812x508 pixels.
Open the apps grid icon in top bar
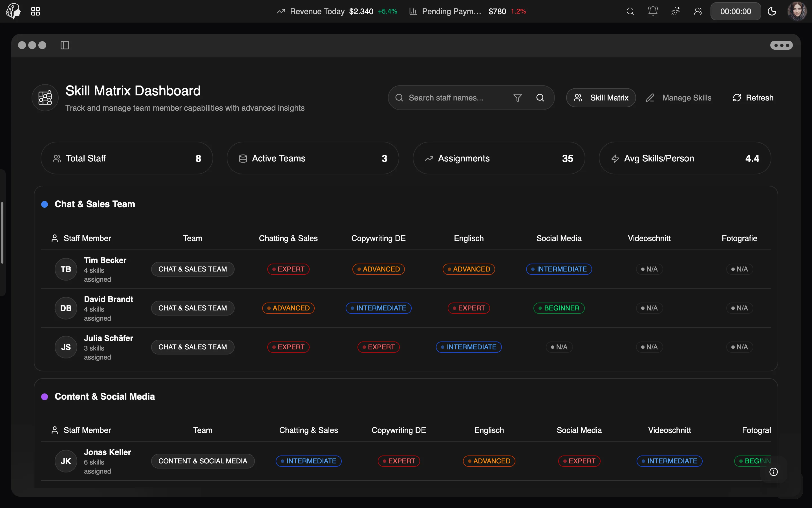35,11
